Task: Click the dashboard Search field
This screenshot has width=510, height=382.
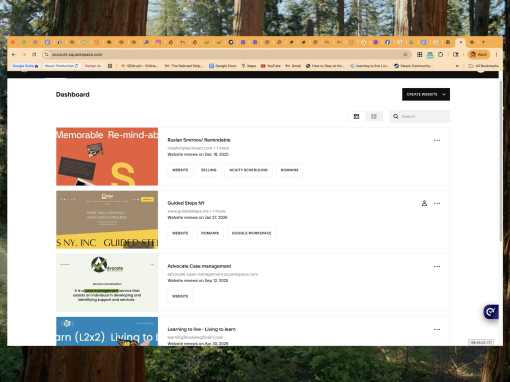Action: coord(419,116)
